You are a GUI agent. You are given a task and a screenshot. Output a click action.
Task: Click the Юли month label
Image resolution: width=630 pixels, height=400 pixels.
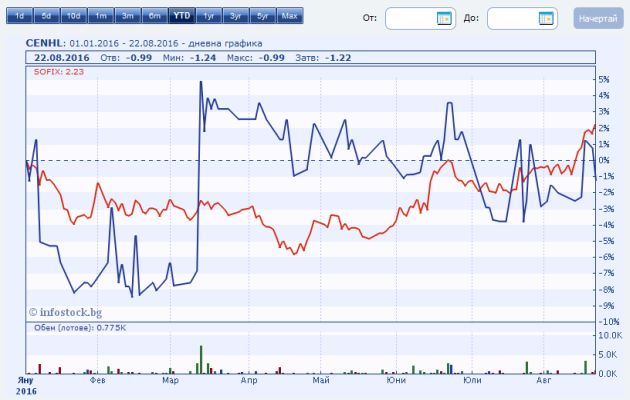click(x=472, y=380)
